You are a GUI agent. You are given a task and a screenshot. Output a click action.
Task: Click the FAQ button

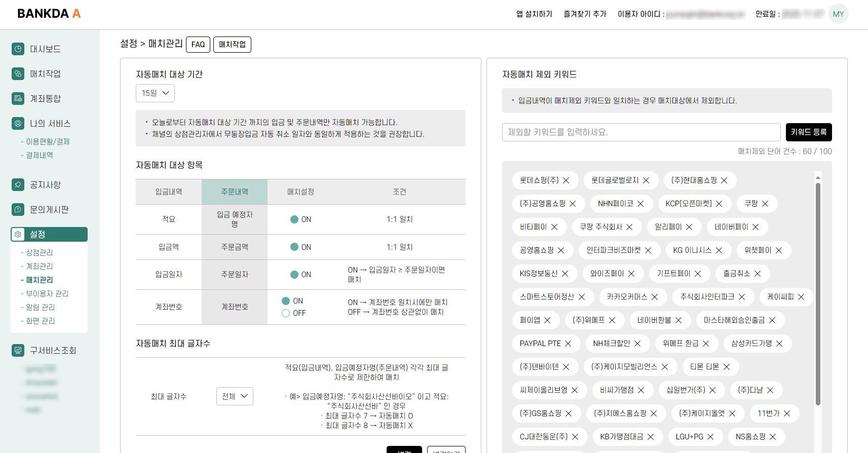click(x=198, y=45)
